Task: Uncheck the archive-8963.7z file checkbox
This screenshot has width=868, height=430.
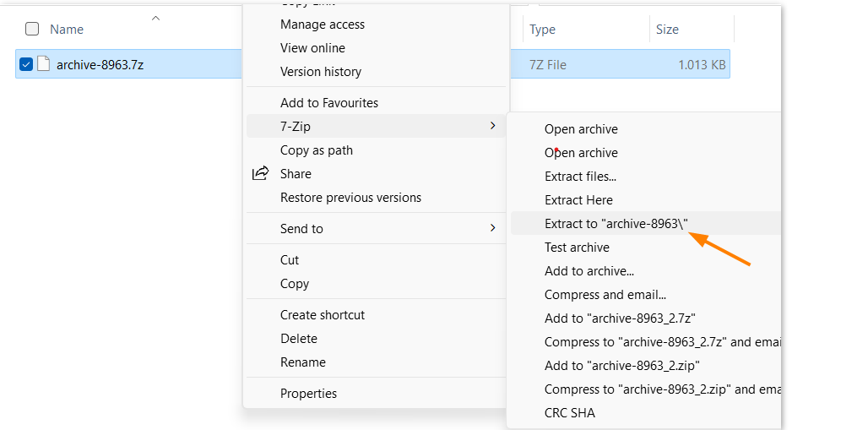Action: [26, 64]
